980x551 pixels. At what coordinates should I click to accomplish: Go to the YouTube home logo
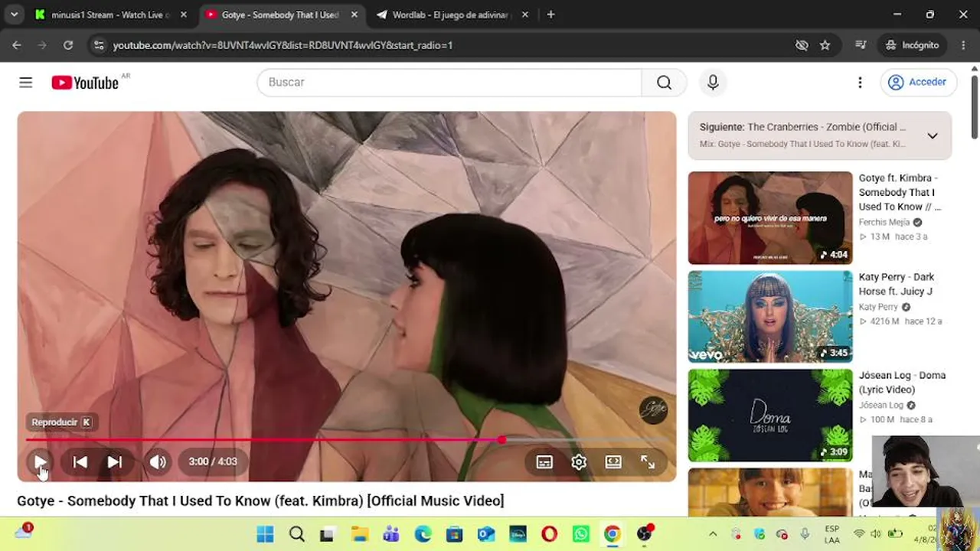[85, 83]
